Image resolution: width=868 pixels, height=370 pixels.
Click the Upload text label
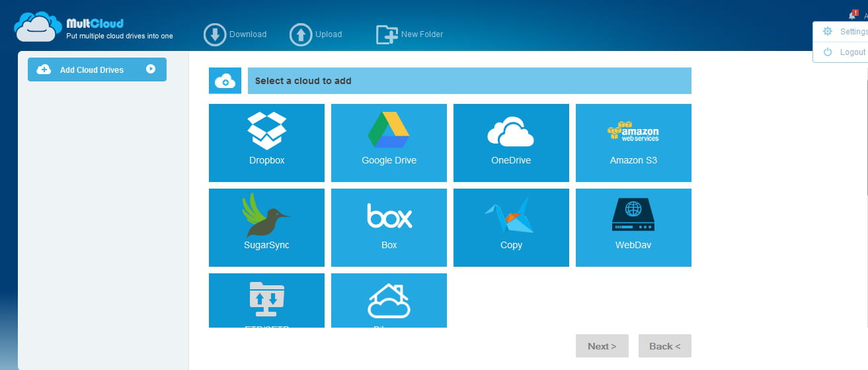(329, 34)
